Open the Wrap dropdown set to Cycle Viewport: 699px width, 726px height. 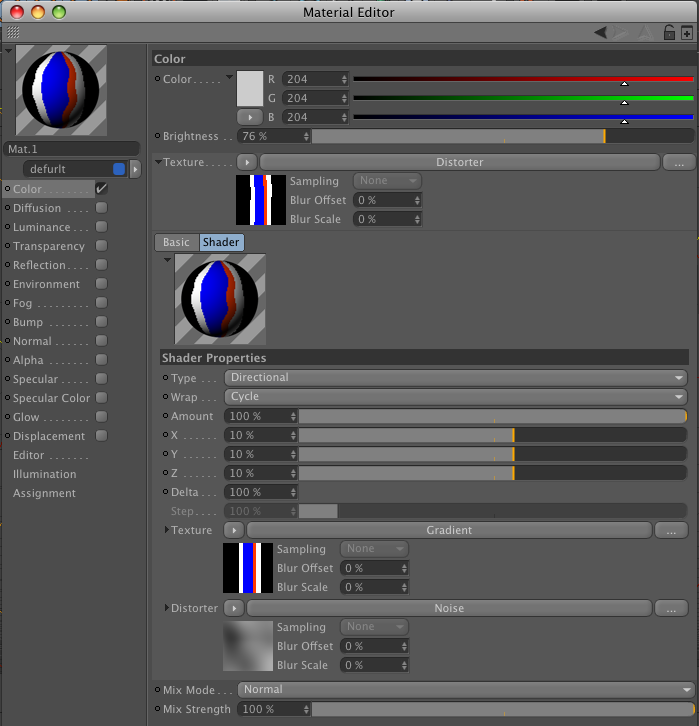coord(456,397)
